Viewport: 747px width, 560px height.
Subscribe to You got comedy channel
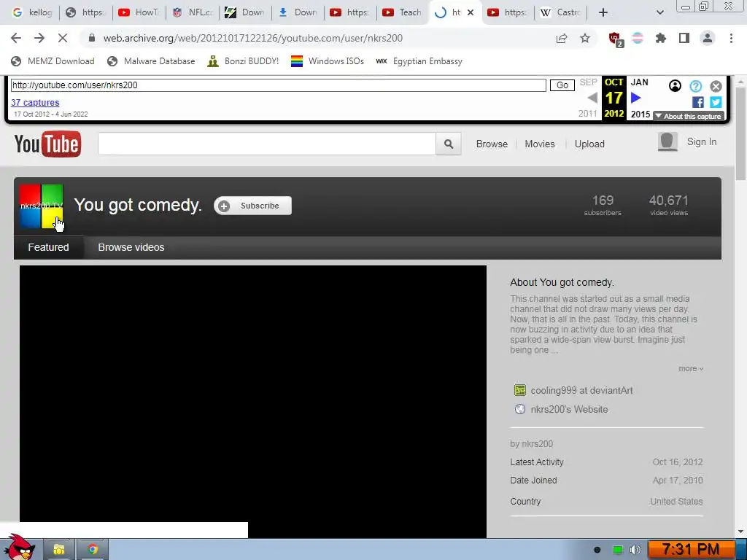pos(252,206)
